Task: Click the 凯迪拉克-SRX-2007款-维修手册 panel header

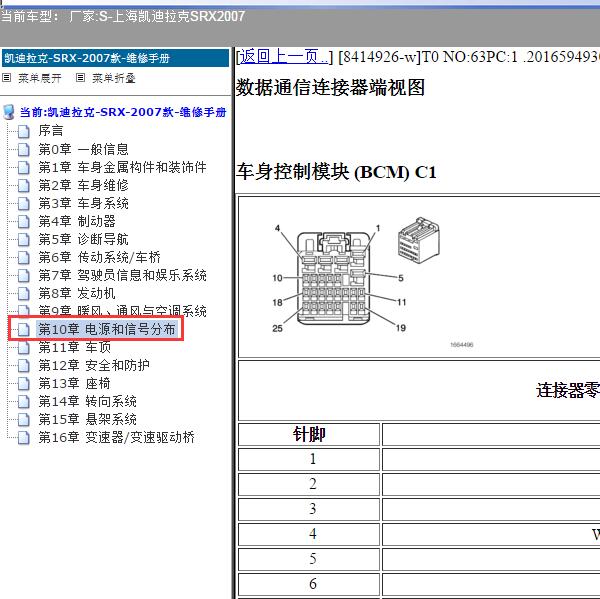Action: coord(115,58)
